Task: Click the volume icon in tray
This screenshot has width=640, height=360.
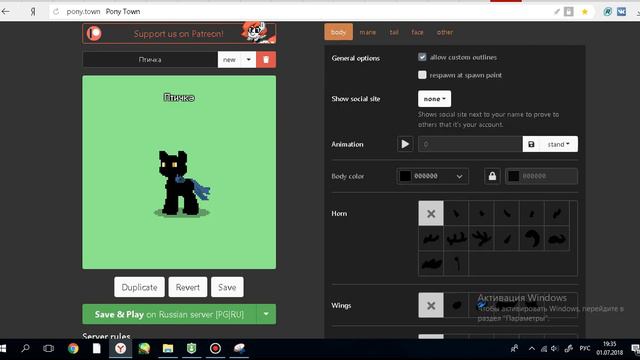Action: point(554,349)
